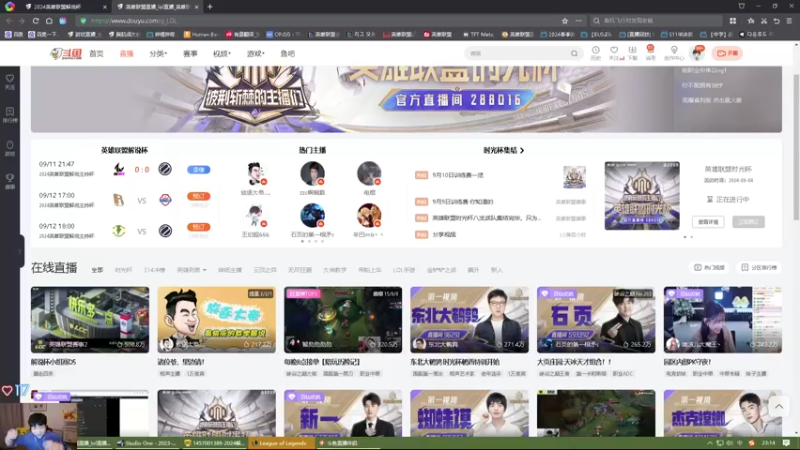Click the back-to-top arrow button
Viewport: 800px width, 450px height.
click(779, 407)
